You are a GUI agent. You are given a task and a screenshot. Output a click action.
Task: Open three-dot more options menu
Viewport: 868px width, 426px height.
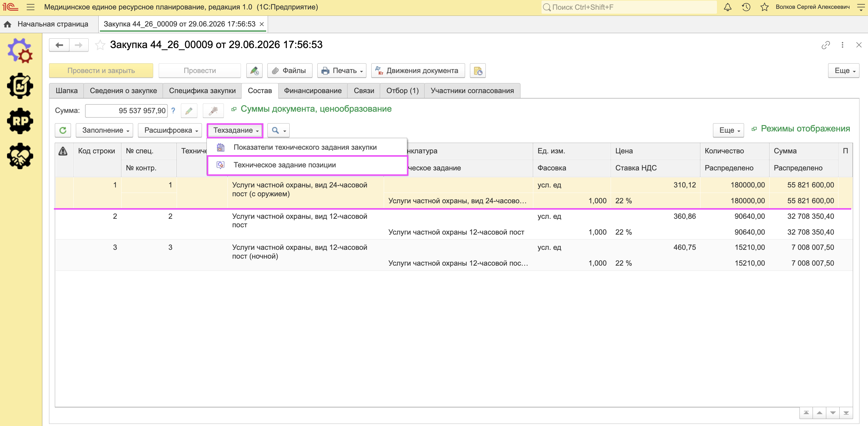842,45
